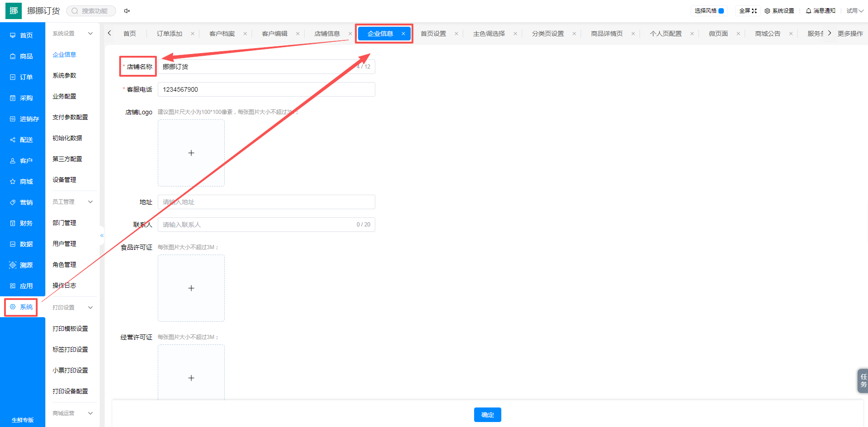Screen dimensions: 868x427
Task: Open 应用 sidebar module
Action: click(22, 286)
